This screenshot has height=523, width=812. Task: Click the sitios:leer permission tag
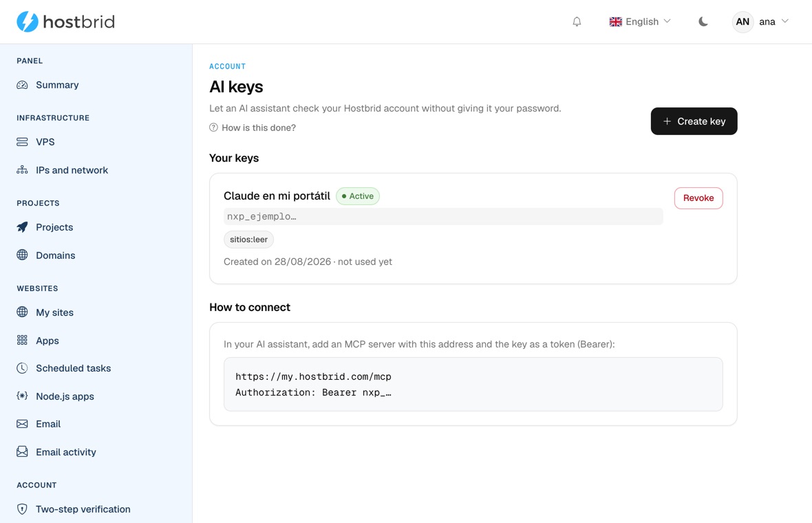coord(248,239)
